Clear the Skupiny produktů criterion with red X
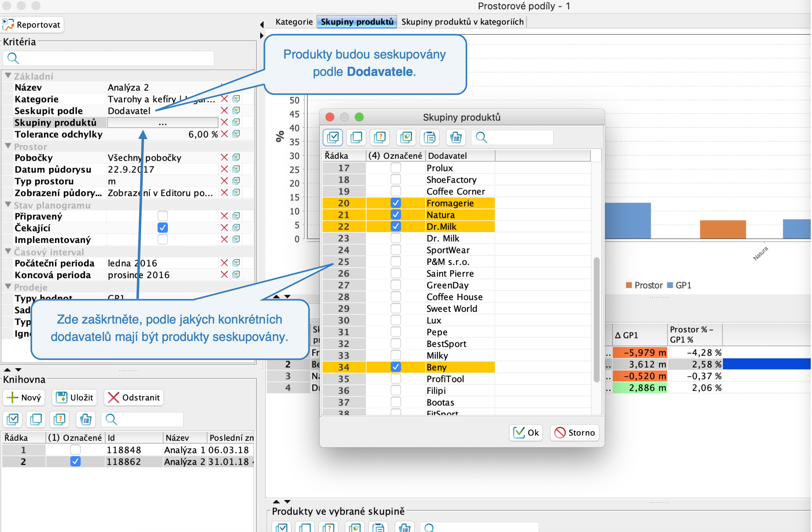This screenshot has width=812, height=532. 224,122
